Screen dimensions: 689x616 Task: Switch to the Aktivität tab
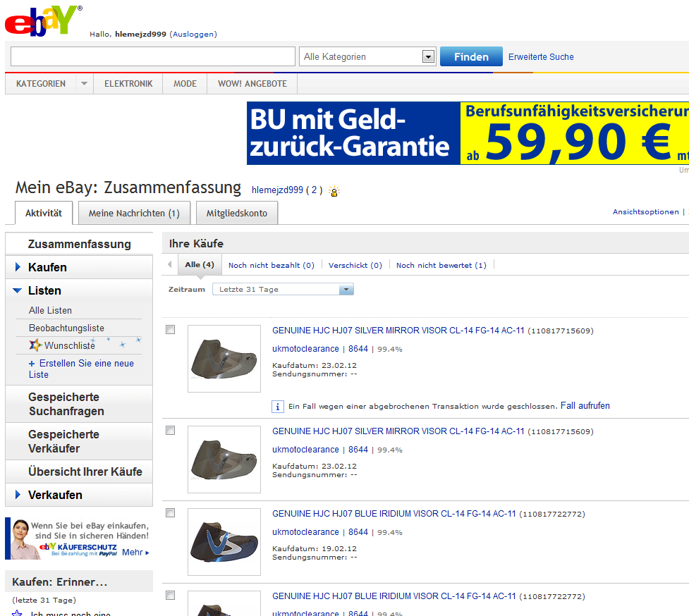pyautogui.click(x=44, y=213)
